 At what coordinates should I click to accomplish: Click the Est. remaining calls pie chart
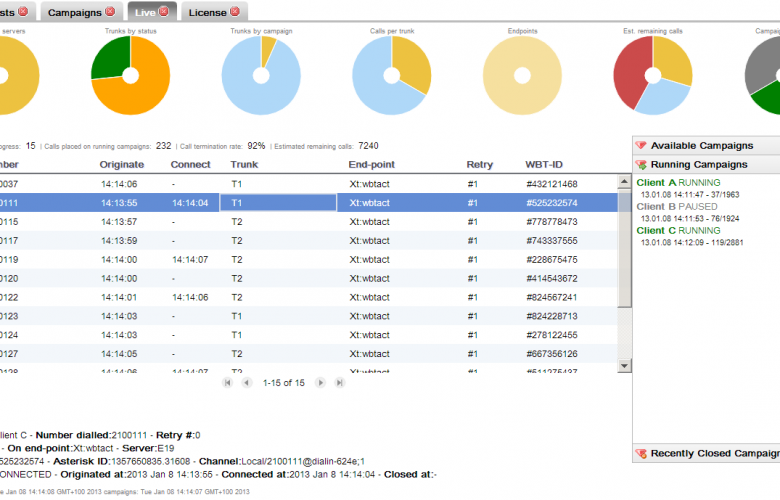653,76
